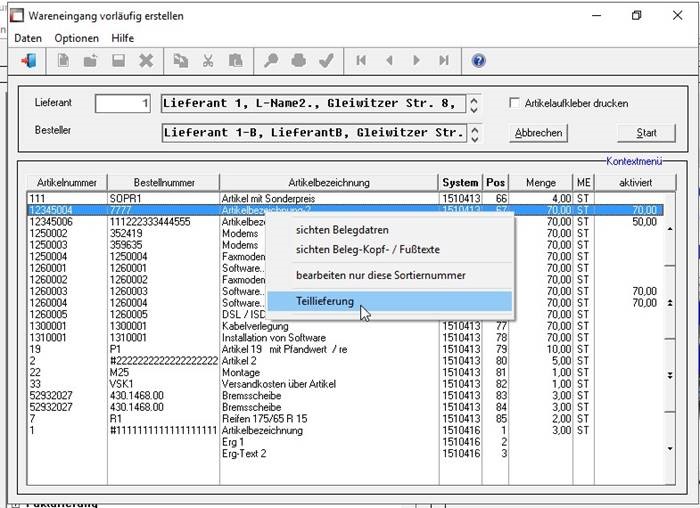Click Bestellnummer 352419 cell
The height and width of the screenshot is (508, 700).
pyautogui.click(x=126, y=233)
